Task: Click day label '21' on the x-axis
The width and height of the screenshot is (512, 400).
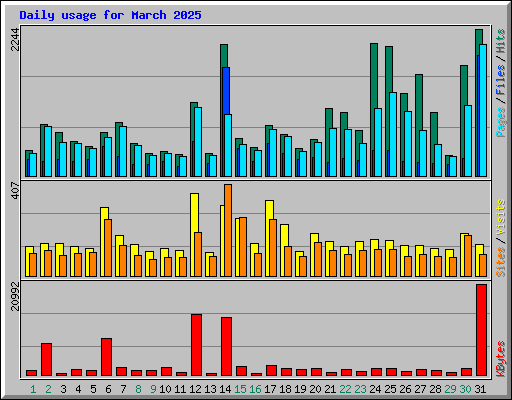Action: point(330,389)
